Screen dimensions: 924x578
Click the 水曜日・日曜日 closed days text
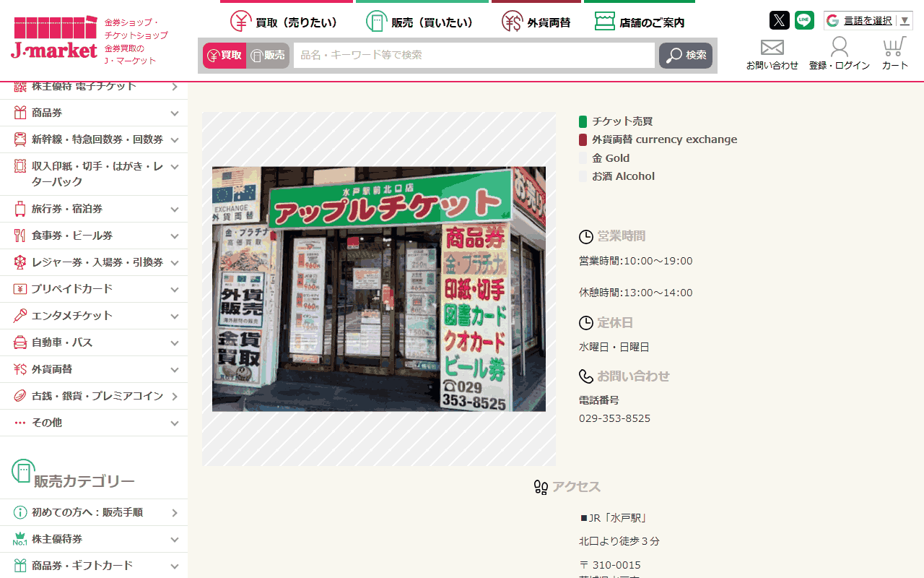pos(614,347)
